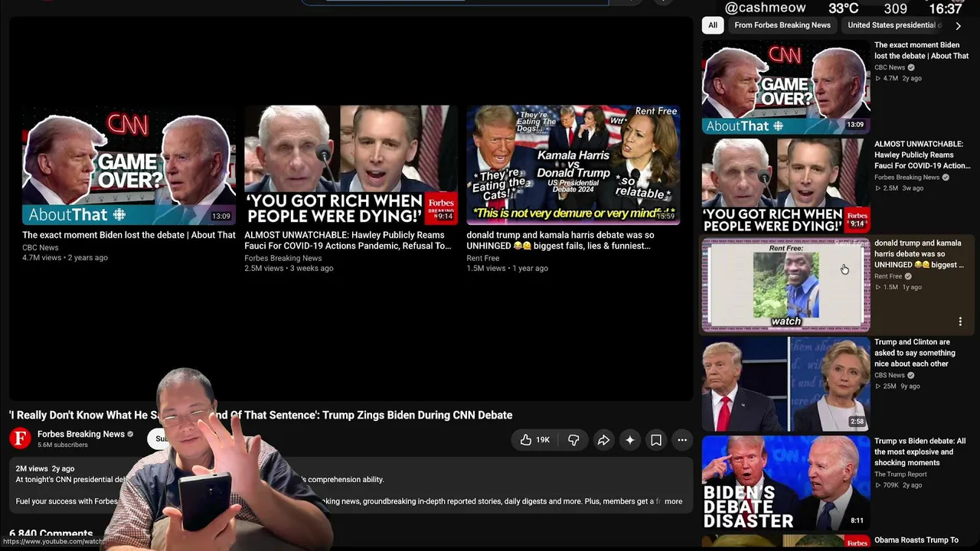Click the playing video's title about Trump zinging Biden

coord(260,415)
